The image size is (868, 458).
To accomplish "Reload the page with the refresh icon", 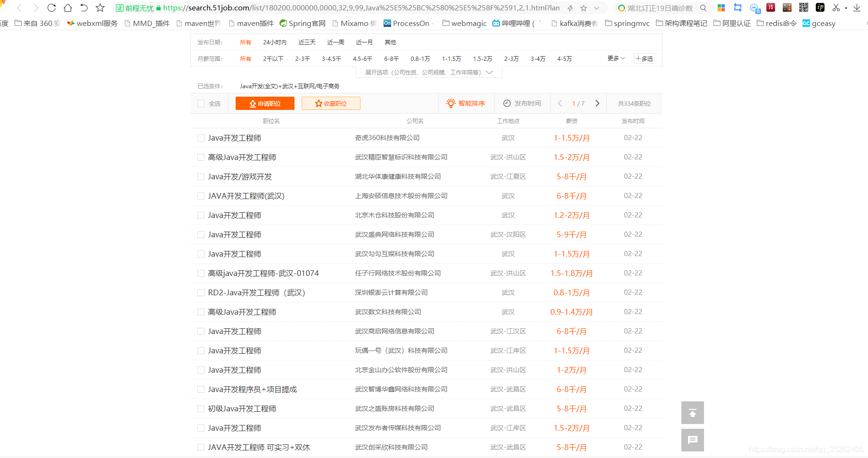I will [52, 8].
